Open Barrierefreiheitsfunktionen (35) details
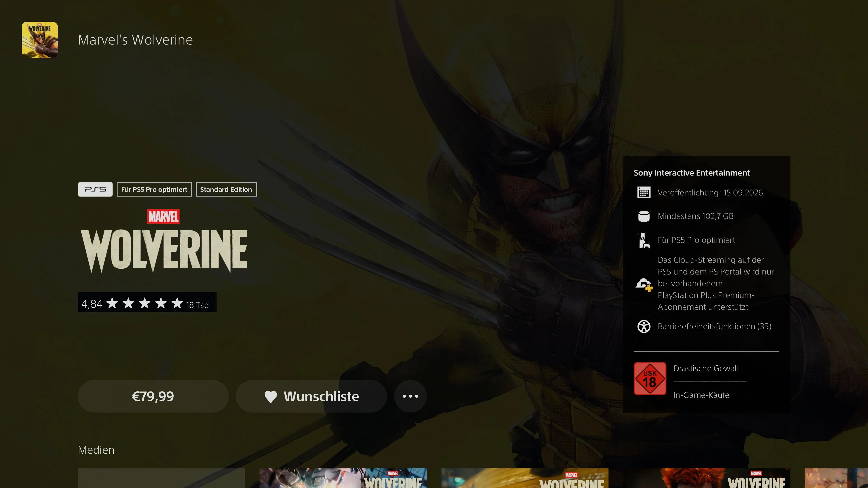868x488 pixels. click(714, 326)
